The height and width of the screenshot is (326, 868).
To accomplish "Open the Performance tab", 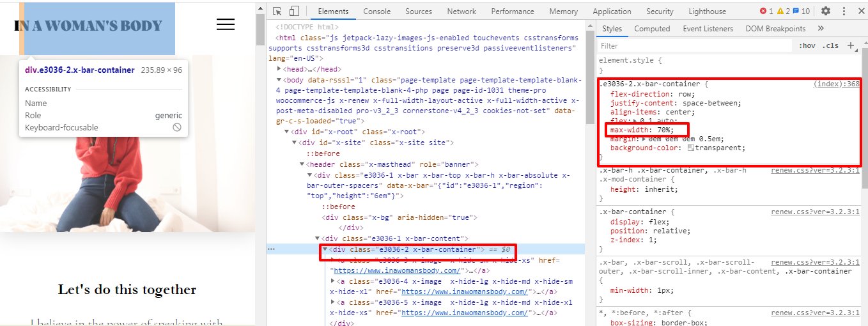I will [513, 11].
